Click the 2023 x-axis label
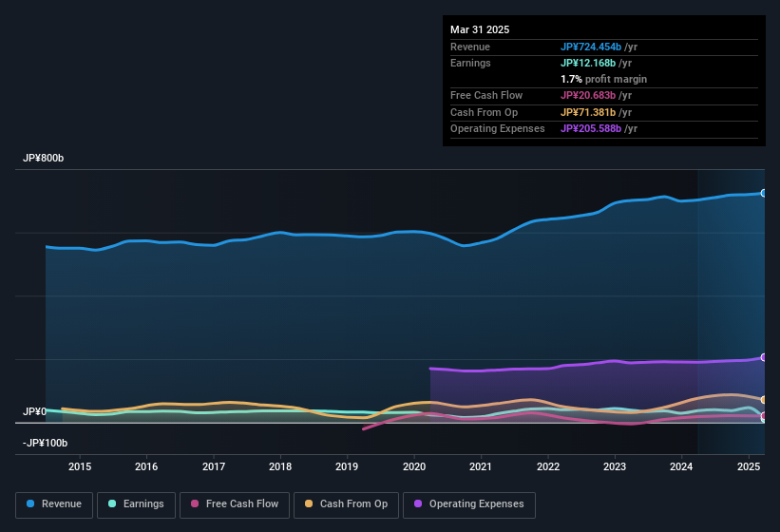The image size is (780, 532). 615,466
